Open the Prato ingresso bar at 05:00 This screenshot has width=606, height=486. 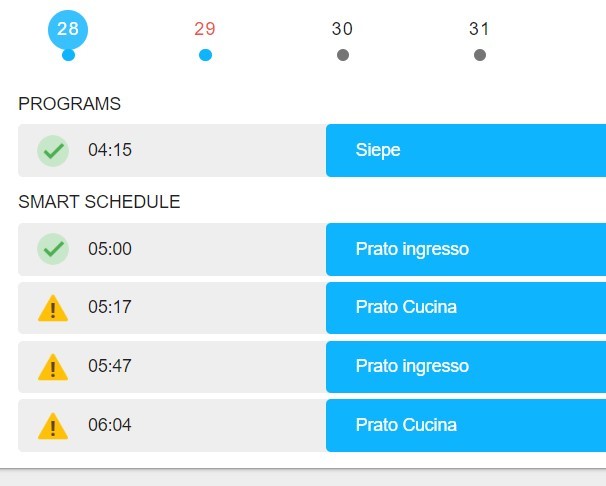pyautogui.click(x=466, y=249)
